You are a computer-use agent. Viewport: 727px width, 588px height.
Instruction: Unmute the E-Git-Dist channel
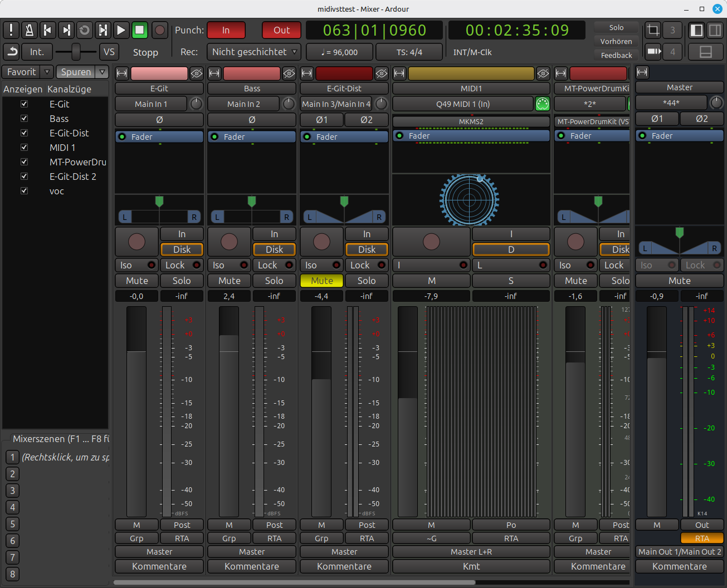click(321, 281)
